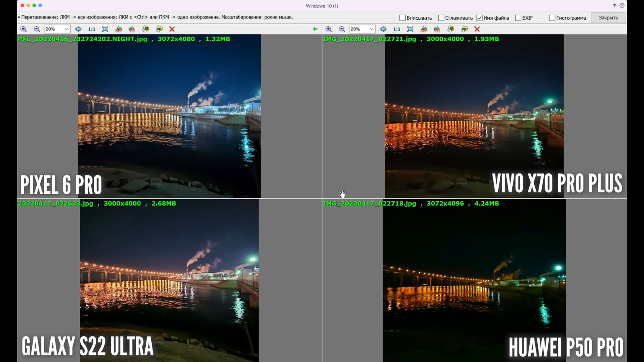
Task: Uncheck the Имя файла checkbox
Action: (x=479, y=18)
